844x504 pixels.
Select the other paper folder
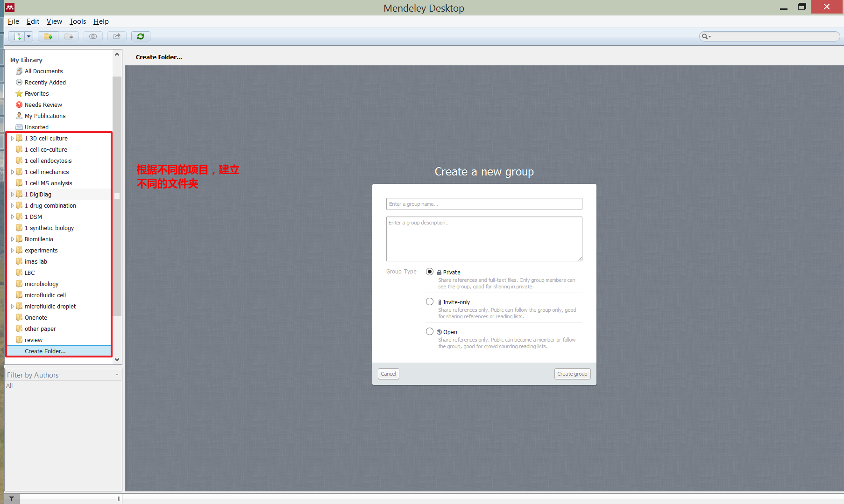point(59,329)
